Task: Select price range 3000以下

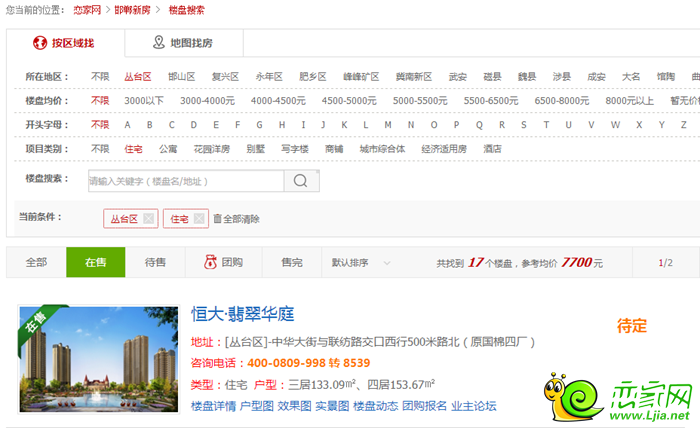Action: coord(144,101)
